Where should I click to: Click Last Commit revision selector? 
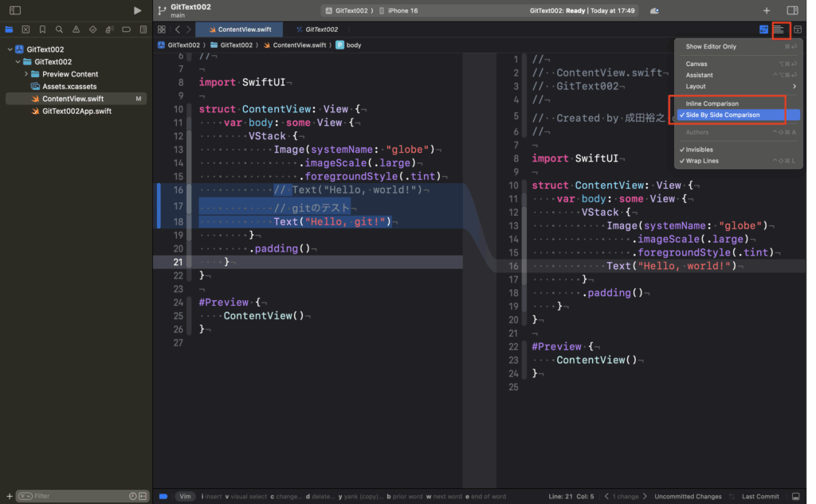point(760,497)
